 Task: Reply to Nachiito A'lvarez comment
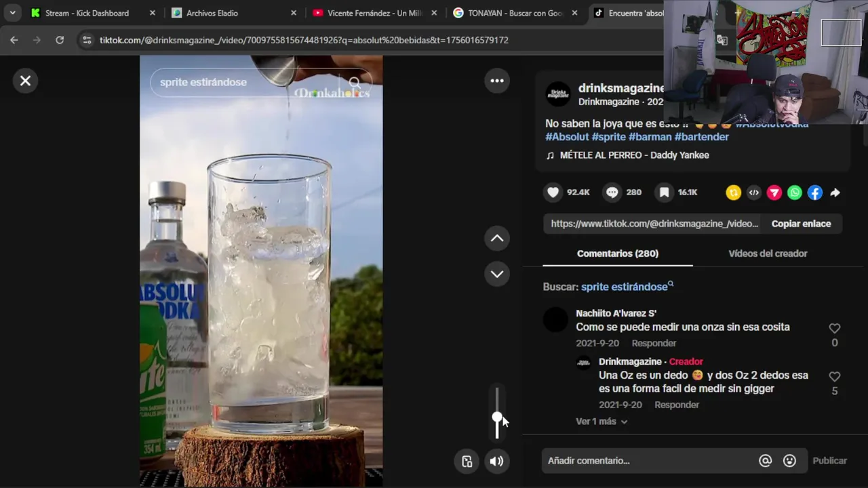pos(654,344)
